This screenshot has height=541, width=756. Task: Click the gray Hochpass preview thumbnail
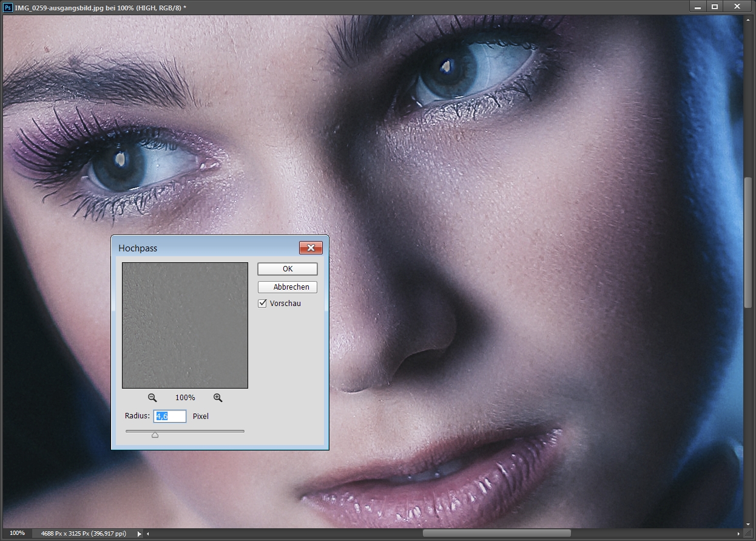coord(185,325)
